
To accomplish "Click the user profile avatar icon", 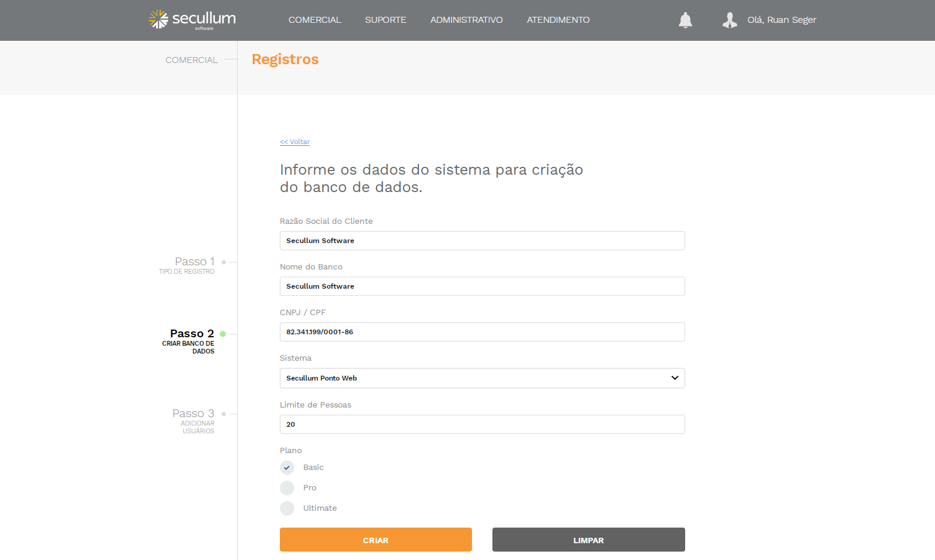I will (730, 20).
